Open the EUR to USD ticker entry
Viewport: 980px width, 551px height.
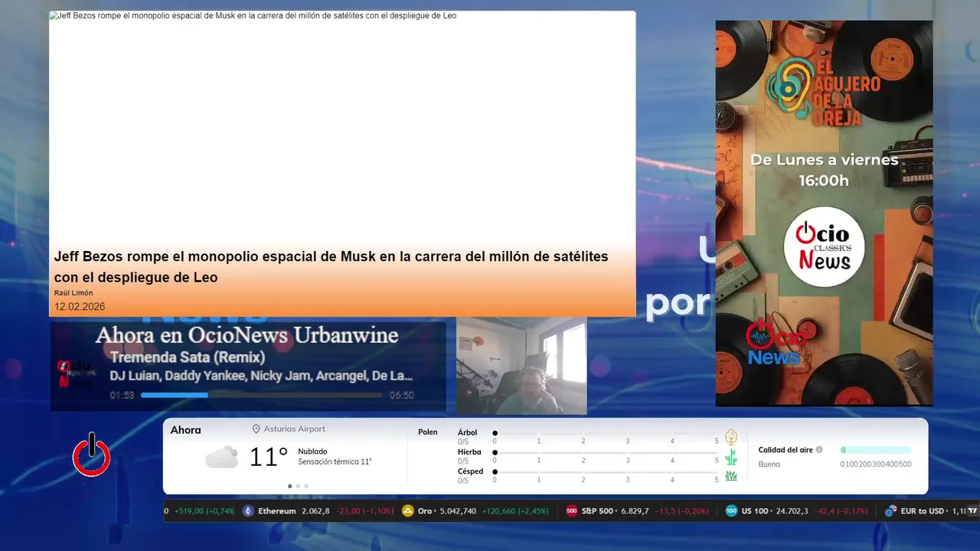coord(926,510)
